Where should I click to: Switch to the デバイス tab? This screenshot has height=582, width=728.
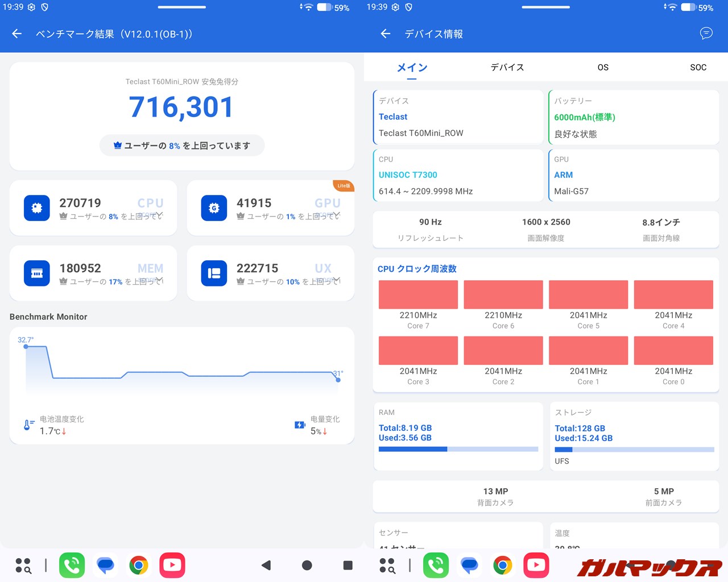(507, 67)
